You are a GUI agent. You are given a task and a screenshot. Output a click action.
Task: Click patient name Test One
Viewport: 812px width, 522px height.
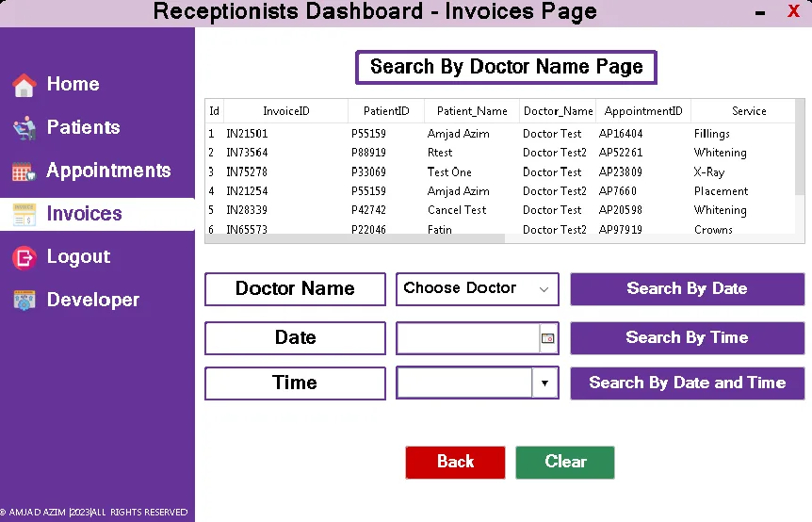(x=449, y=171)
